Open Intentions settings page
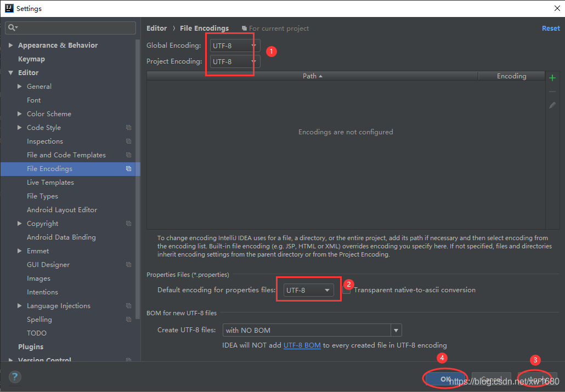The width and height of the screenshot is (565, 392). point(43,292)
